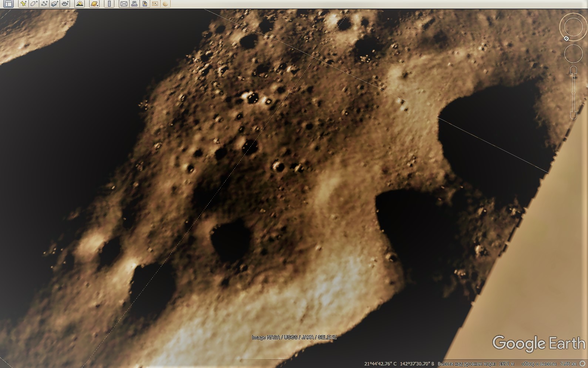Click the streaming status circle indicator

coord(582,364)
